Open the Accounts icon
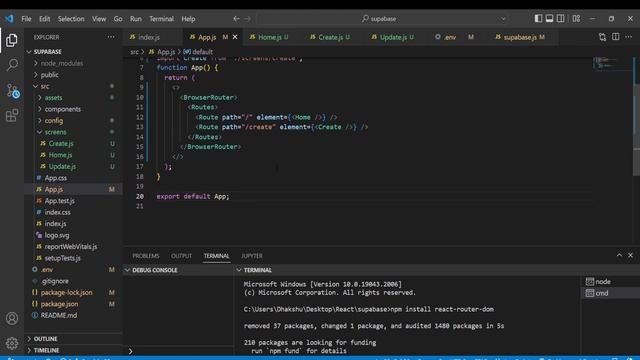The height and width of the screenshot is (360, 640). coord(12,318)
